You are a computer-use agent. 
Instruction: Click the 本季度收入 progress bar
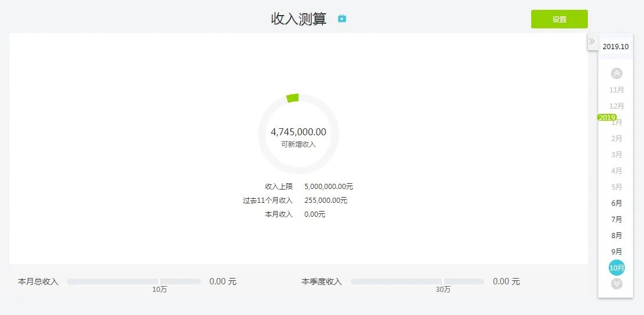click(x=417, y=281)
